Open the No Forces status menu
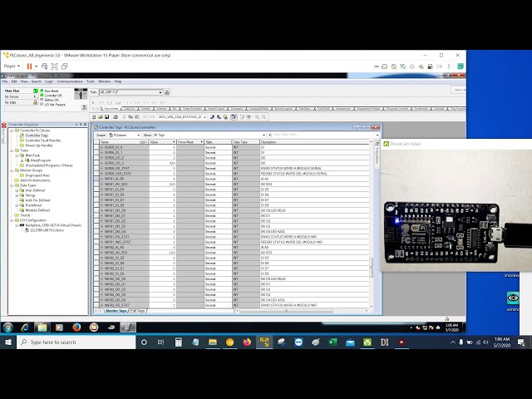532x399 pixels. point(35,96)
